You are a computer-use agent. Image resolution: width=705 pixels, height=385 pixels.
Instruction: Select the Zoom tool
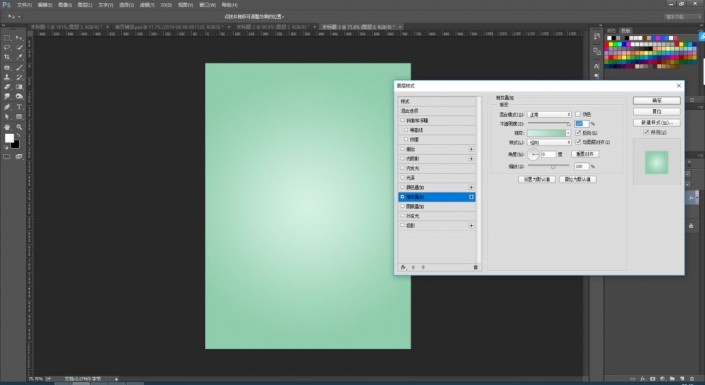pos(19,127)
